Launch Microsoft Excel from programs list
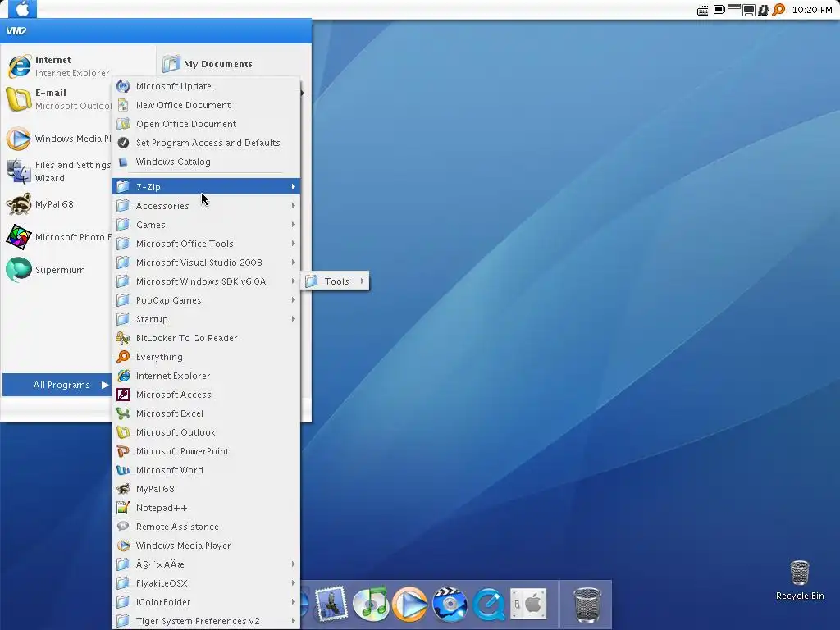840x630 pixels. coord(206,413)
